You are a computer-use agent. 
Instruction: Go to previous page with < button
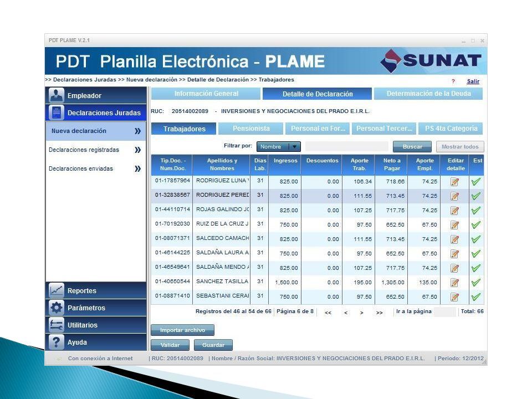(x=346, y=313)
